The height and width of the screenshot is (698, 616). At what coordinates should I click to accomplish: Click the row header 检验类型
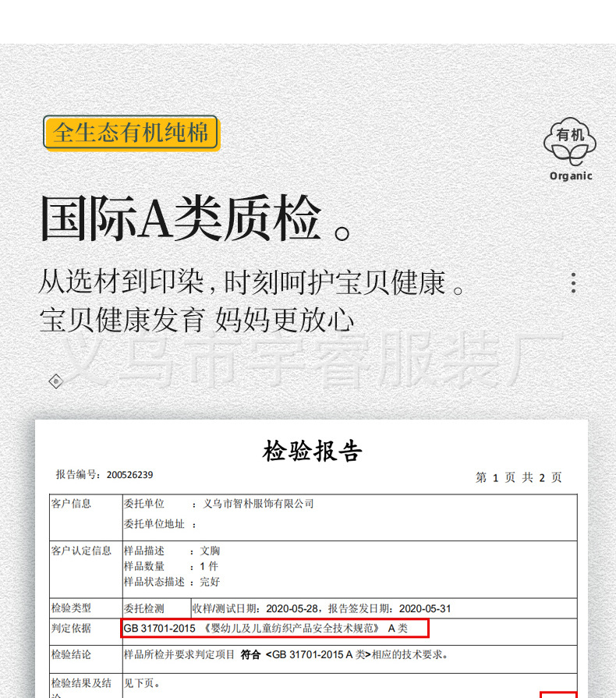pos(71,608)
